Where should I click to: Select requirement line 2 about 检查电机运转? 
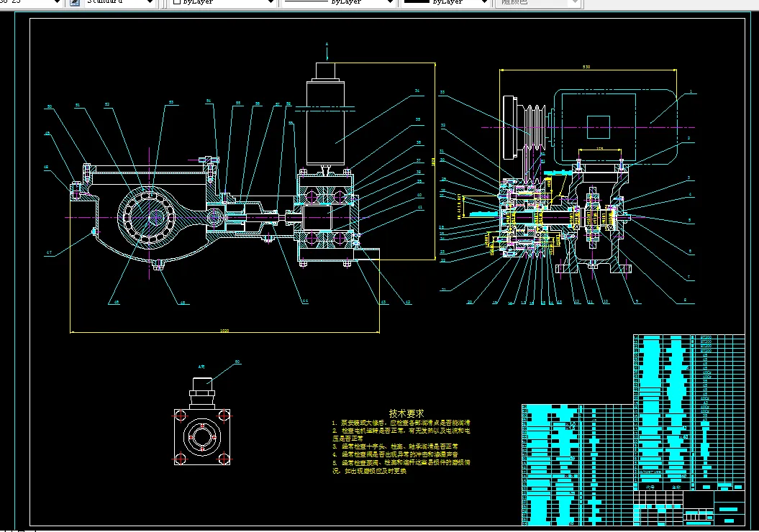[401, 434]
